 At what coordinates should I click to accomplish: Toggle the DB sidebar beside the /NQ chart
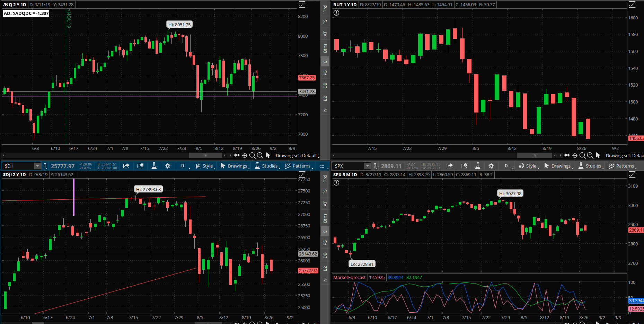[x=325, y=85]
